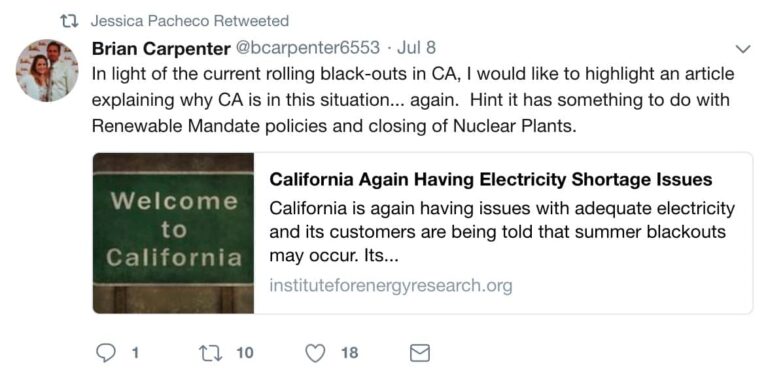Image resolution: width=768 pixels, height=375 pixels.
Task: Open Brian Carpenter's profile avatar photo
Action: [x=47, y=70]
